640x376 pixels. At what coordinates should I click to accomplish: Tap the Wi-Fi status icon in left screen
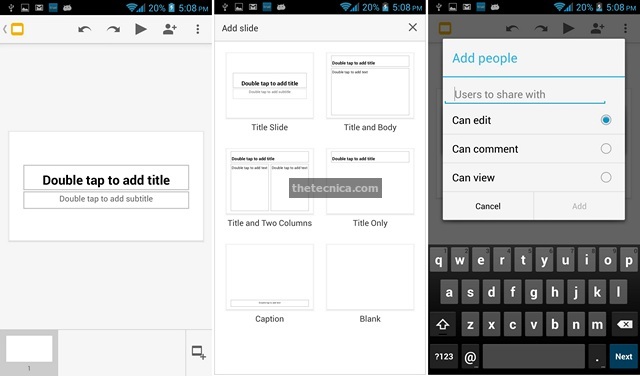pos(132,7)
